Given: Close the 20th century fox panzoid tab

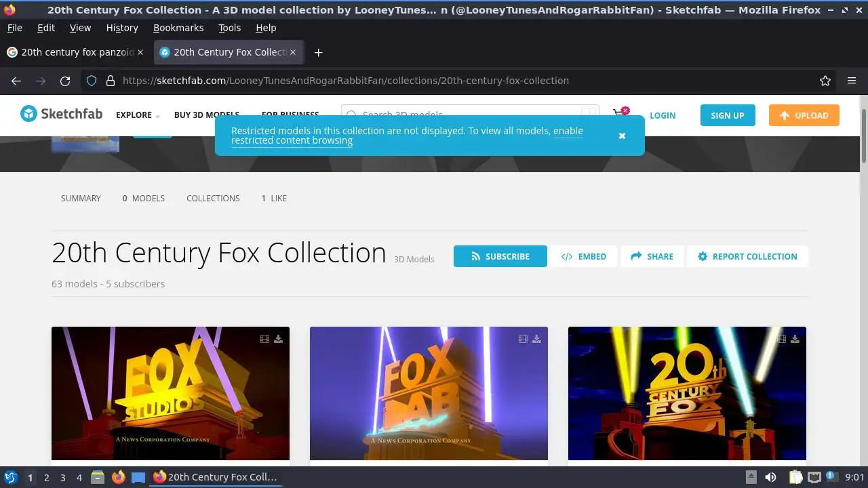Looking at the screenshot, I should point(140,52).
